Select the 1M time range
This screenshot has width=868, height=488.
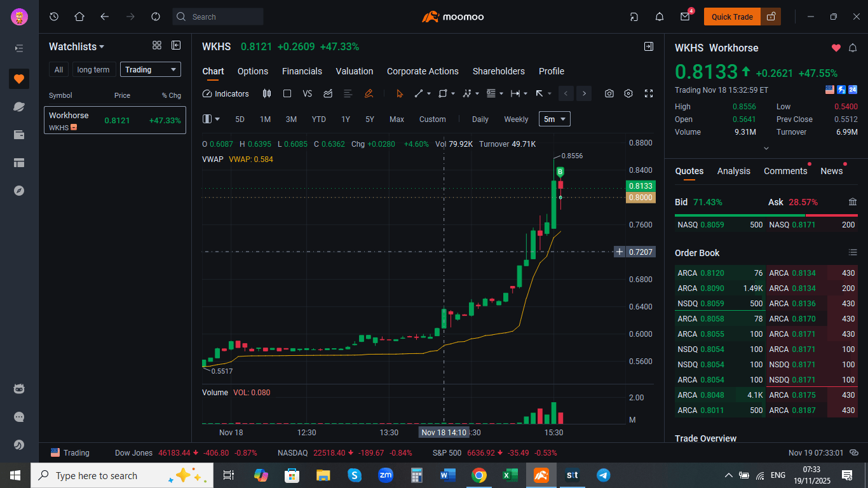point(265,119)
